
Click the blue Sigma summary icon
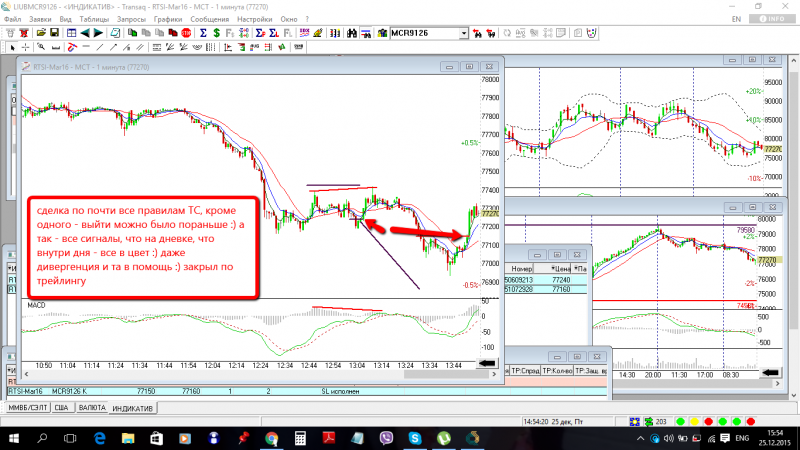click(x=203, y=33)
